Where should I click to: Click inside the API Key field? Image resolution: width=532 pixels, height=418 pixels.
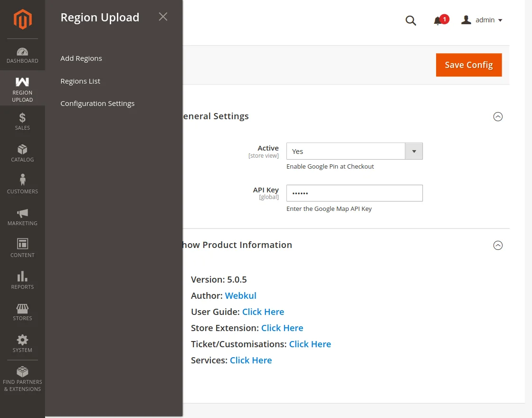pos(354,193)
